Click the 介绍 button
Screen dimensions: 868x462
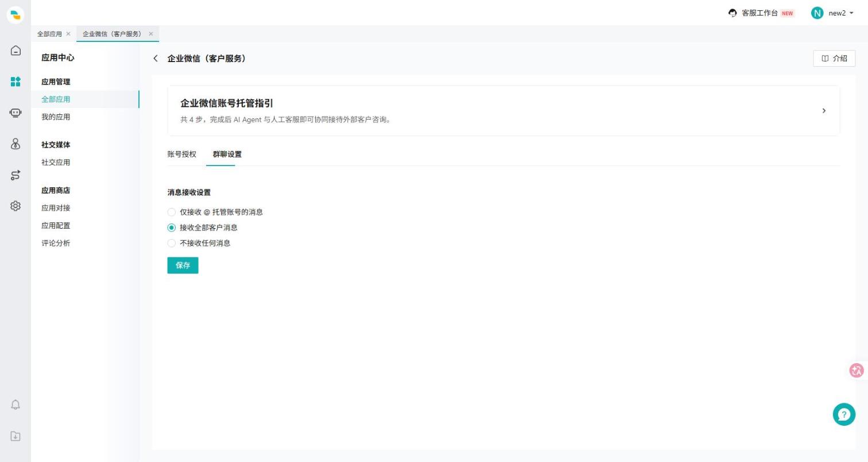pos(834,58)
